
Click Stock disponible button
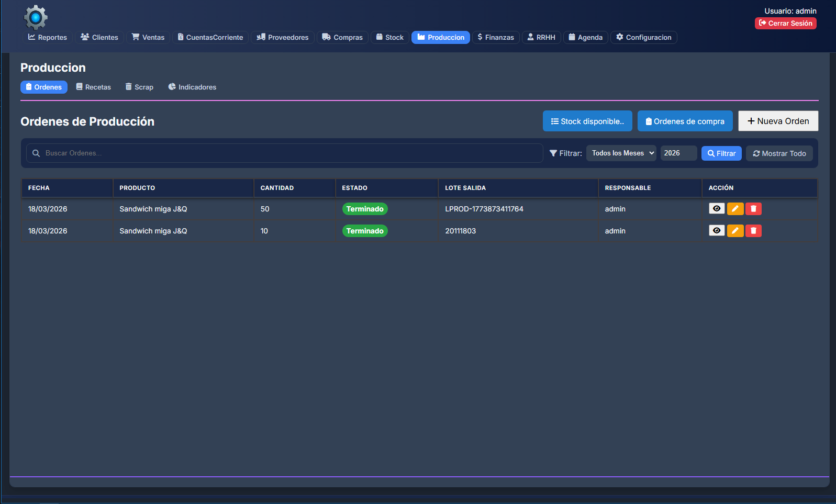pyautogui.click(x=587, y=121)
